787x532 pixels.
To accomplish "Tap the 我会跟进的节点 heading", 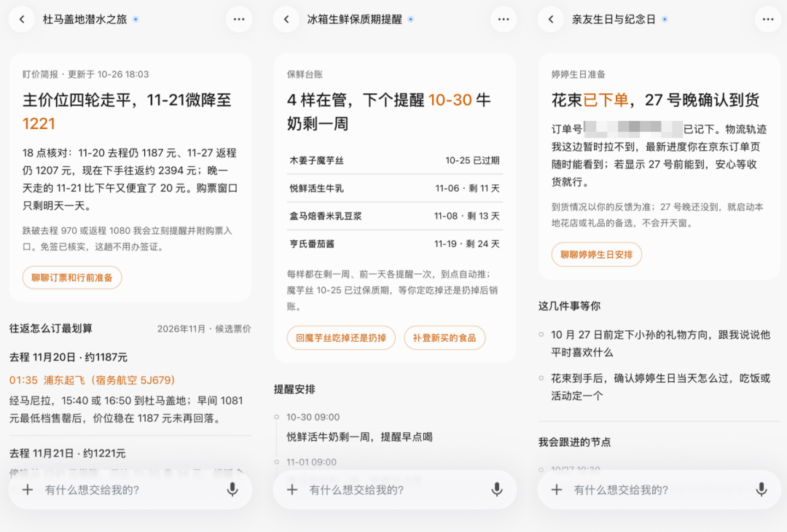I will coord(574,442).
